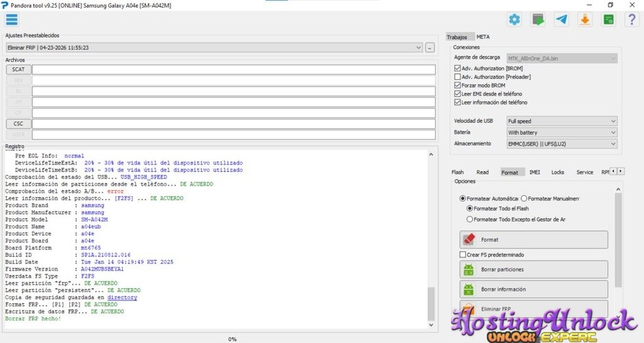Screen dimensions: 644x343
Task: Click the green calendar-style toolbar icon
Action: pos(608,19)
